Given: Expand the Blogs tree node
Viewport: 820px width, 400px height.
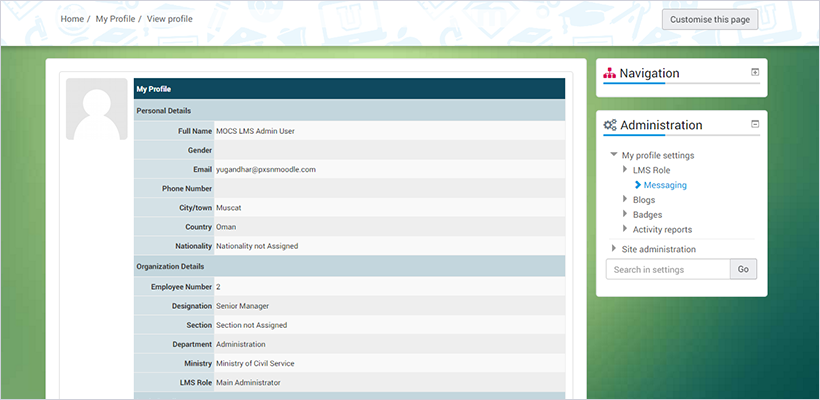Looking at the screenshot, I should tap(626, 200).
